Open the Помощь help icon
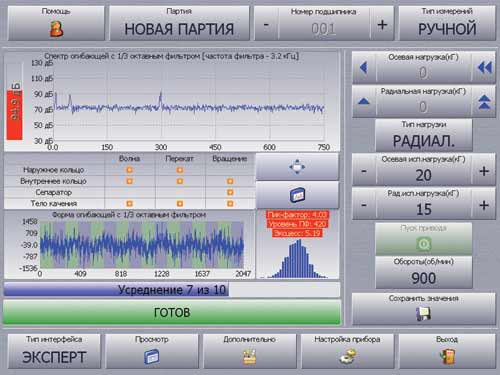Screen dimensions: 500x375 click(56, 29)
